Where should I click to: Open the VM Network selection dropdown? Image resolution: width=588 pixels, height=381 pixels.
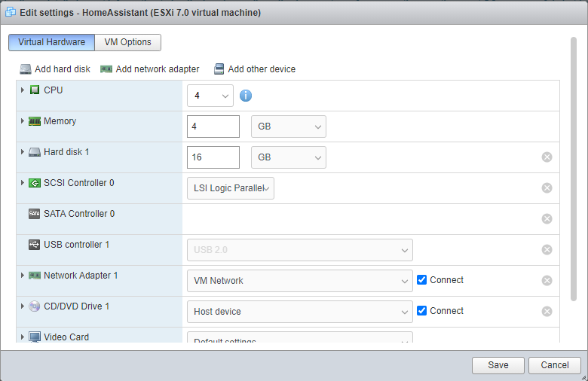point(300,281)
